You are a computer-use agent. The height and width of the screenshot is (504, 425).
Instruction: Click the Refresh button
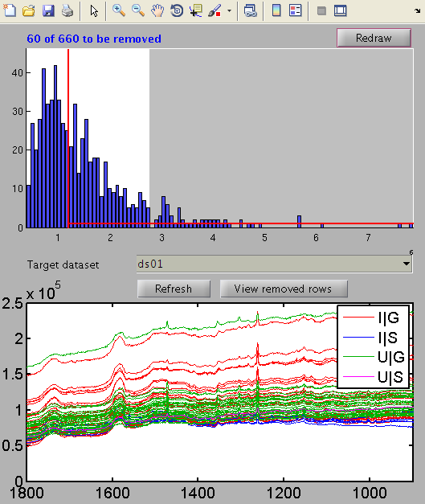point(174,289)
